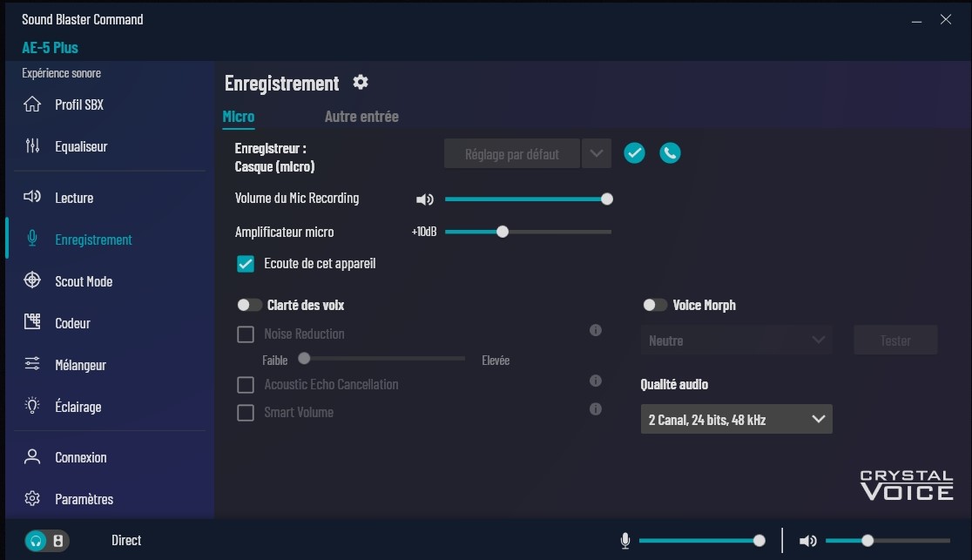Enable the Clarté des voix switch

click(249, 305)
